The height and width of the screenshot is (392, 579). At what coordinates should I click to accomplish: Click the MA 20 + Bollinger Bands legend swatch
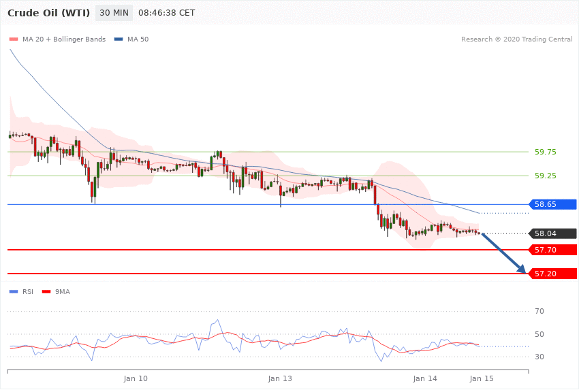coord(14,39)
